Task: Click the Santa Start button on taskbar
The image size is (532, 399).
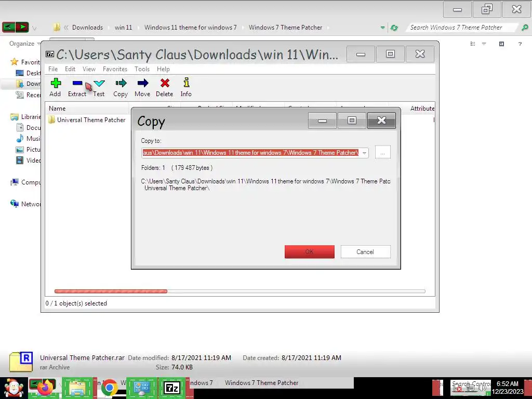Action: click(14, 388)
